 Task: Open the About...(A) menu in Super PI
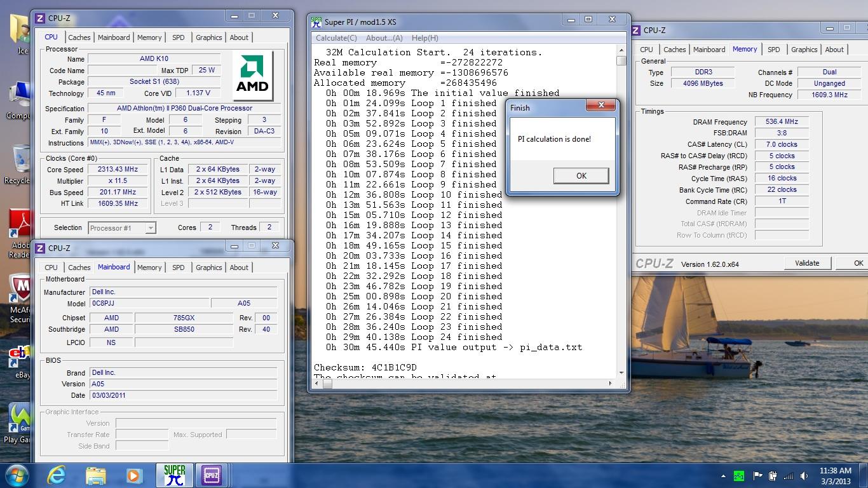pyautogui.click(x=384, y=38)
